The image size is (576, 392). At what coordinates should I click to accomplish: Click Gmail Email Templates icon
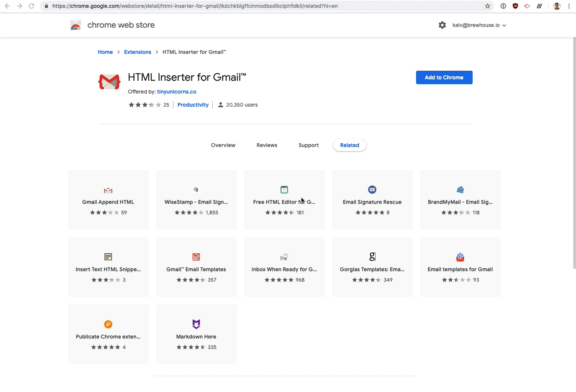(x=196, y=257)
